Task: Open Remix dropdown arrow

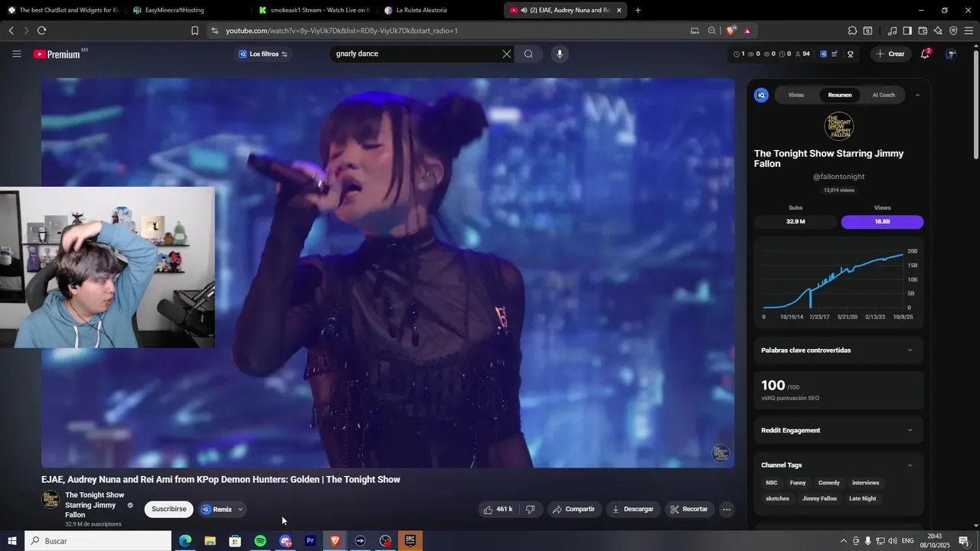Action: pos(240,509)
